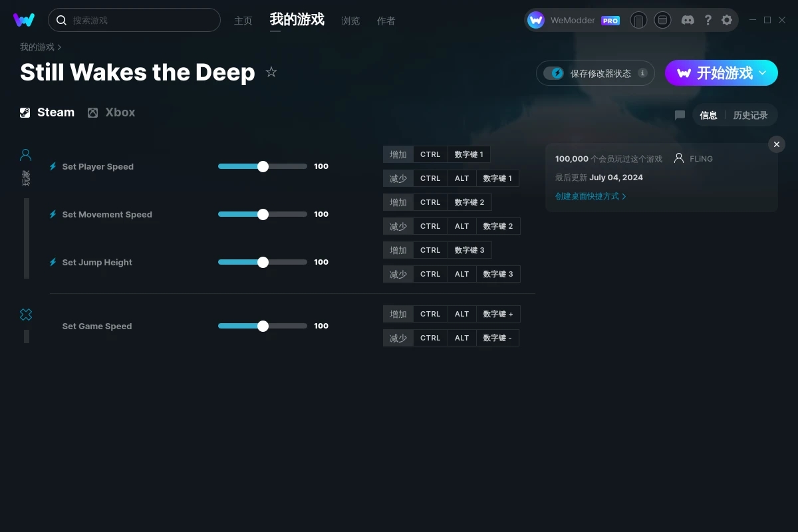Image resolution: width=798 pixels, height=532 pixels.
Task: Click the July 04, 2024 update date
Action: [616, 178]
